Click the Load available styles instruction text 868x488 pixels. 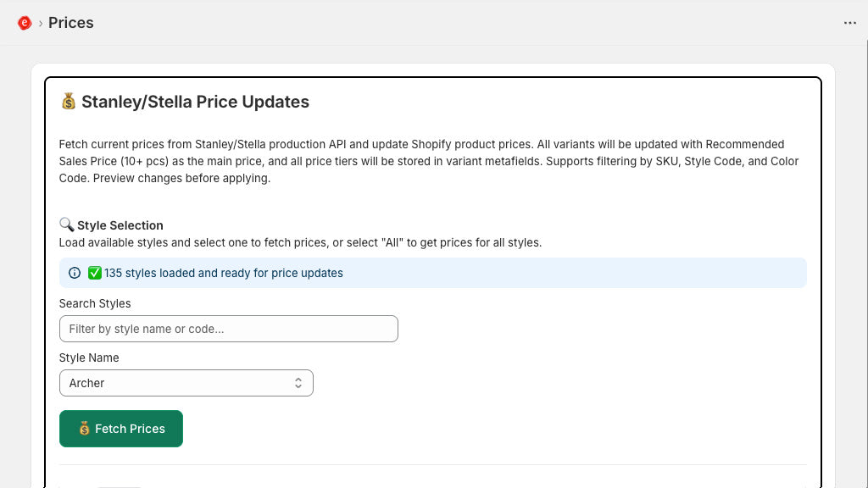[x=300, y=242]
